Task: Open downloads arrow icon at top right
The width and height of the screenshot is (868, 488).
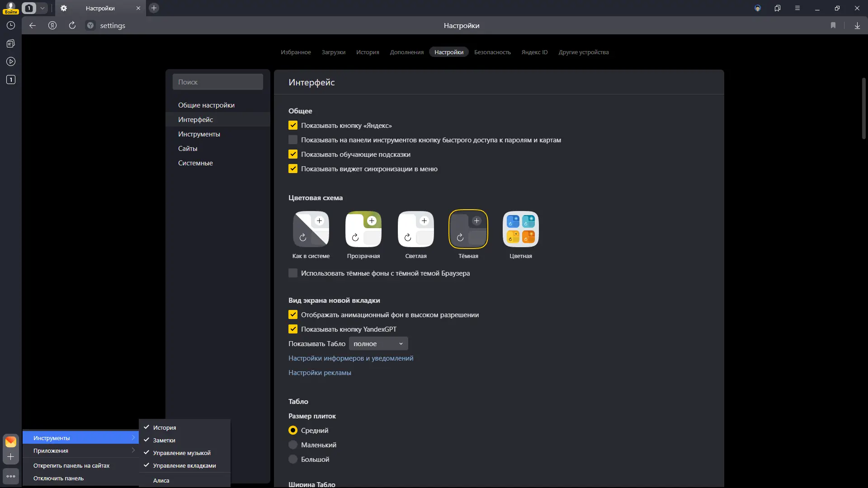Action: click(x=857, y=26)
